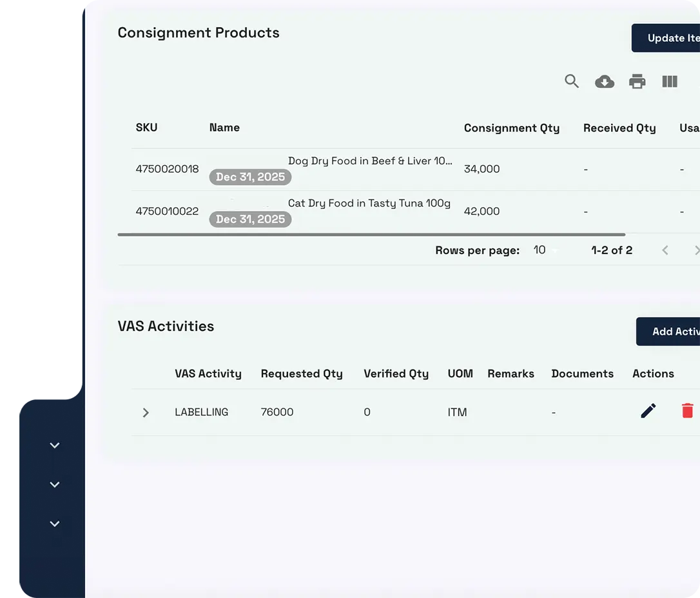Open the rows per page dropdown
700x598 pixels.
tap(545, 250)
